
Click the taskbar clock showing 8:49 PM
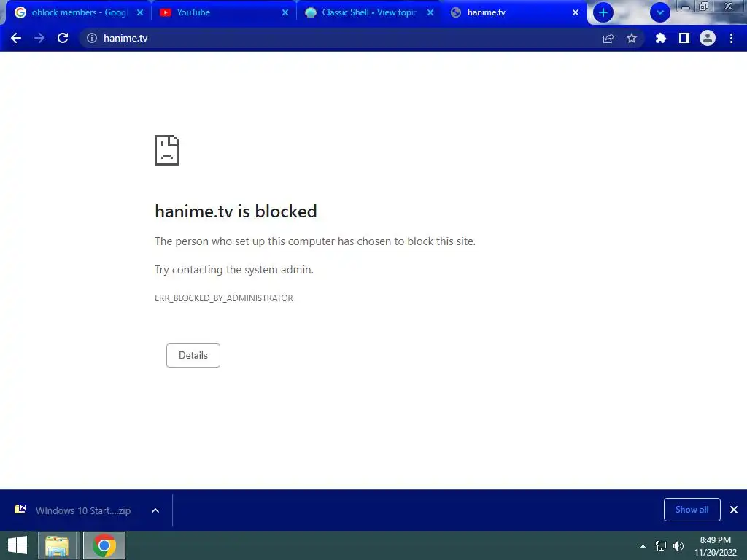(x=715, y=546)
